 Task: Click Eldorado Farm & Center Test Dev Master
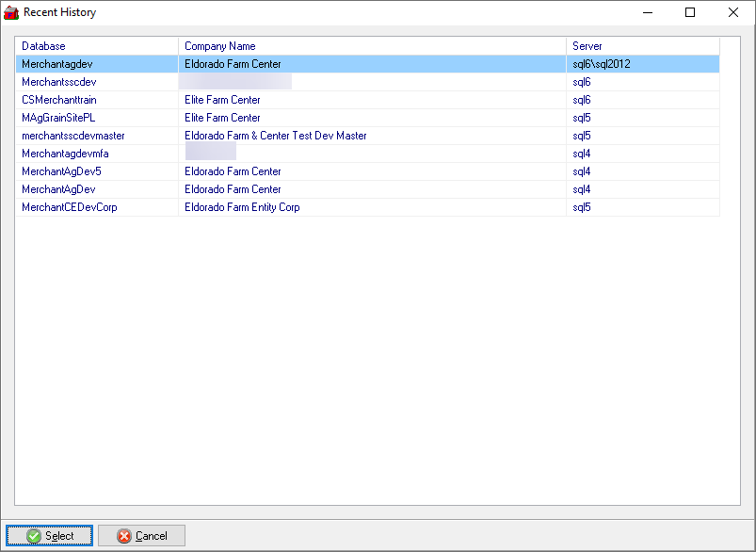[x=276, y=136]
